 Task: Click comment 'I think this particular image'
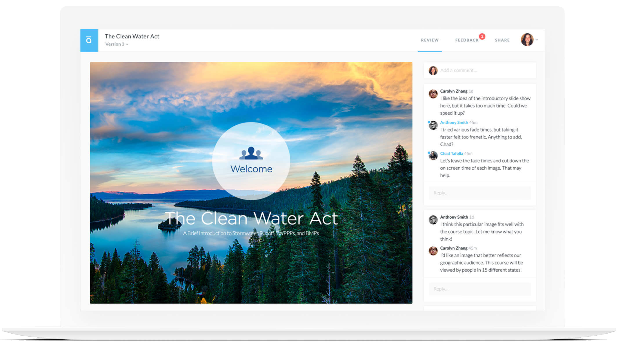point(482,232)
